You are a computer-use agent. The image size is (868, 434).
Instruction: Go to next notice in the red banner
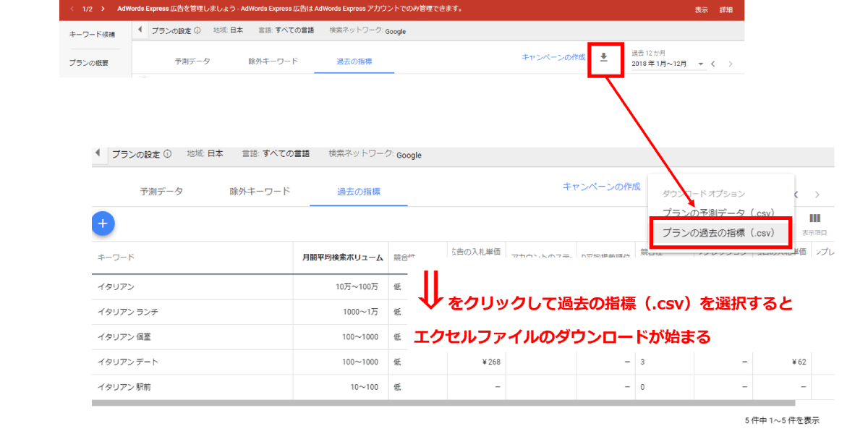click(x=103, y=9)
